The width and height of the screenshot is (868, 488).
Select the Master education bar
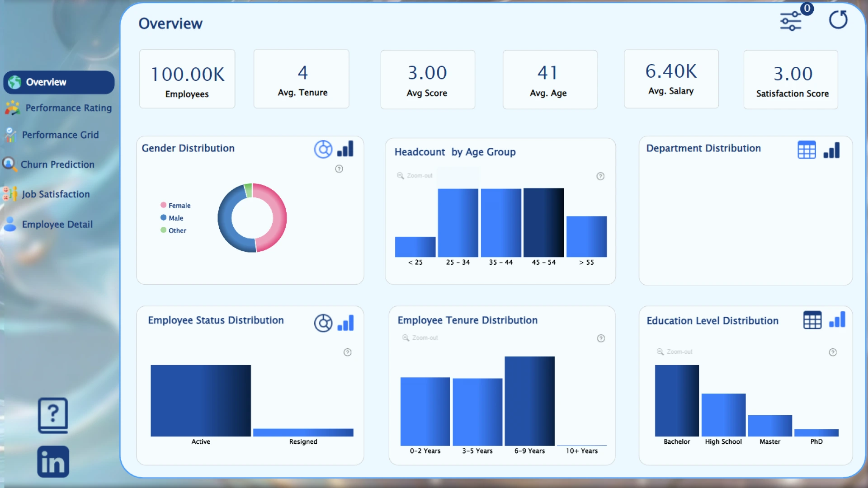coord(770,426)
